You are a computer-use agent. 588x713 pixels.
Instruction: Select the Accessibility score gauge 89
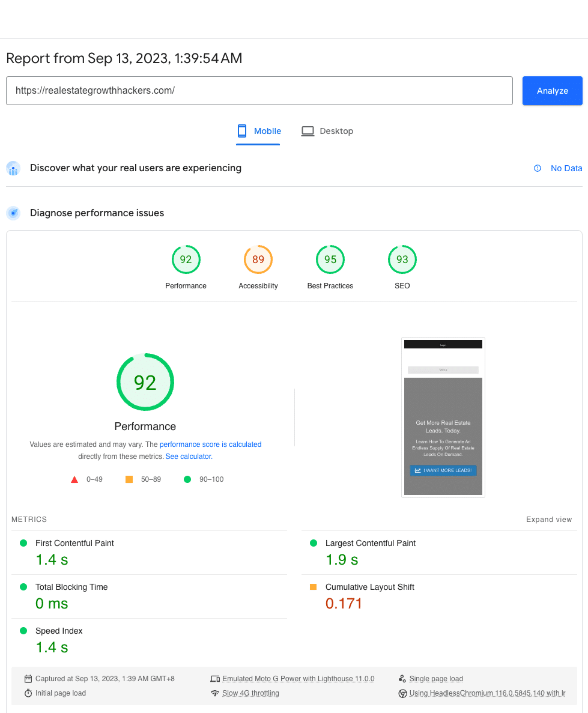pyautogui.click(x=258, y=260)
